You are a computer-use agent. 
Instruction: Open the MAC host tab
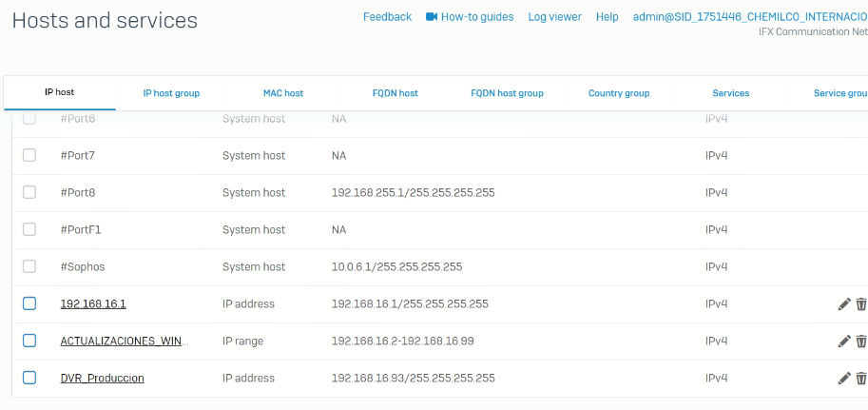[283, 93]
